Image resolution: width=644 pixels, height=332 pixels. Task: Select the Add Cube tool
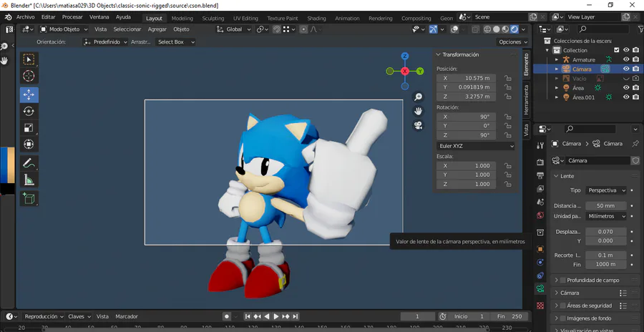pyautogui.click(x=29, y=198)
